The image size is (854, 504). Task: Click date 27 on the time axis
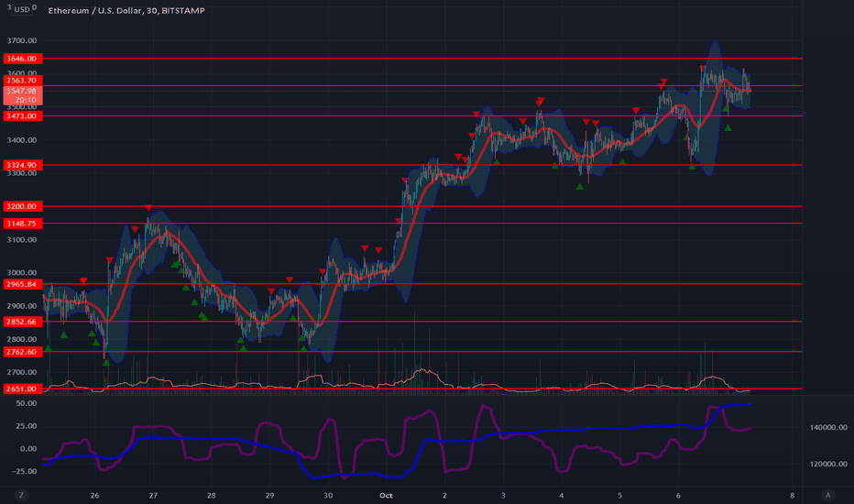(x=153, y=495)
